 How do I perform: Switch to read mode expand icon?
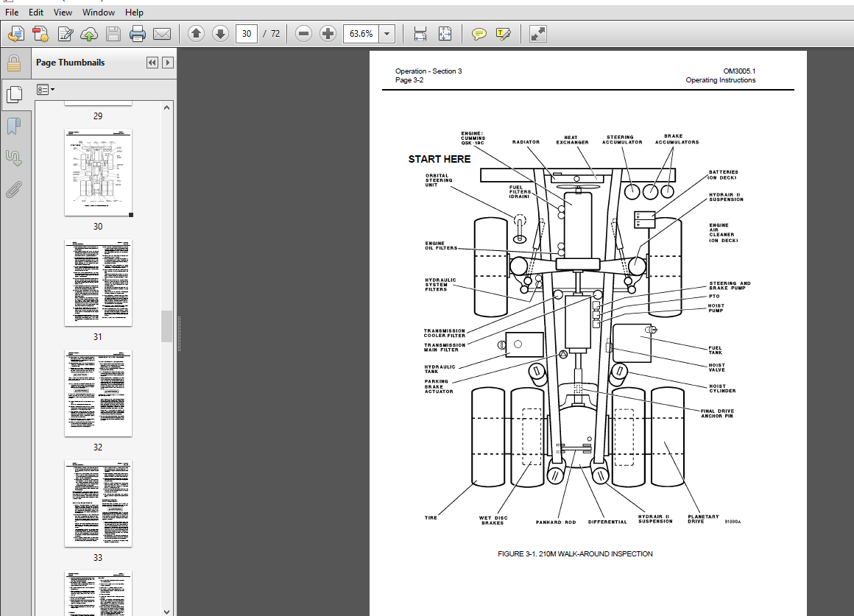point(537,34)
